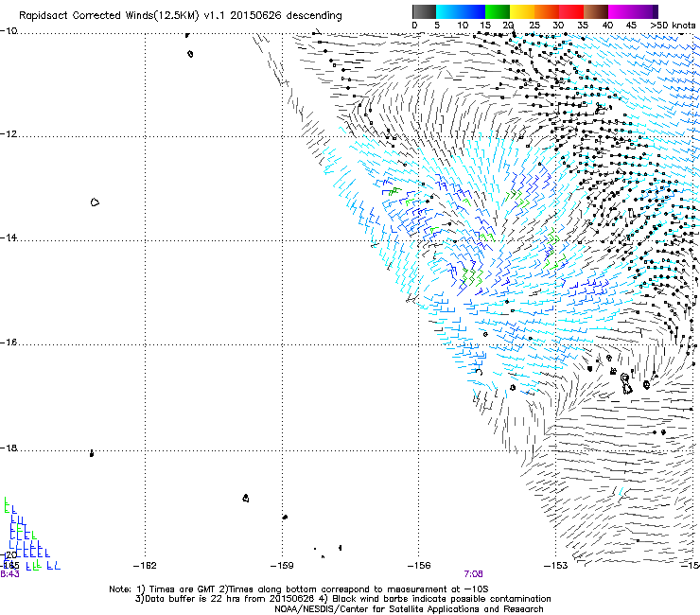
Task: Click the '-10' latitude axis label
Action: coord(9,31)
